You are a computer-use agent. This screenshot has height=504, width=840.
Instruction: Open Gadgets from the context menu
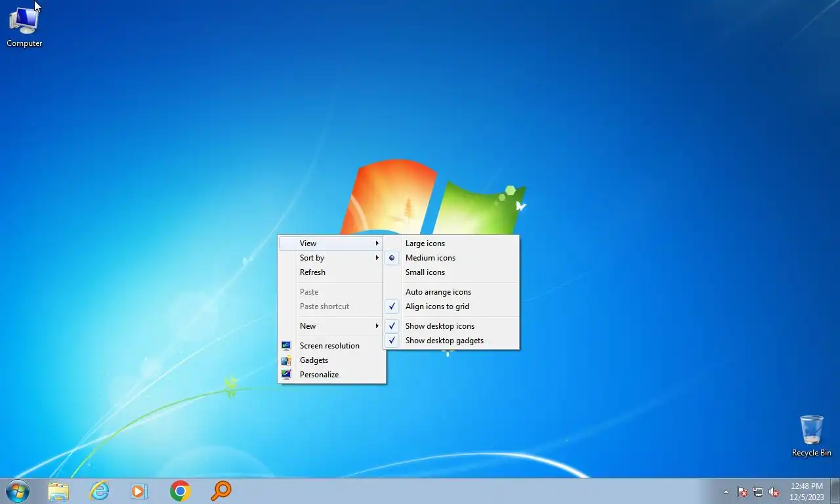point(332,360)
